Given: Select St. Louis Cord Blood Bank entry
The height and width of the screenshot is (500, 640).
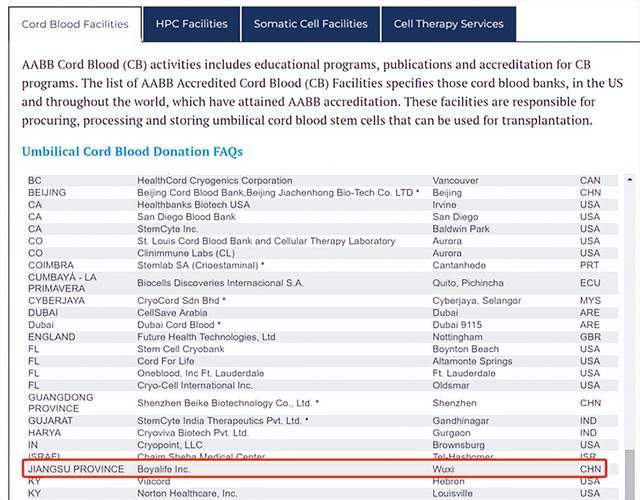Looking at the screenshot, I should (266, 241).
